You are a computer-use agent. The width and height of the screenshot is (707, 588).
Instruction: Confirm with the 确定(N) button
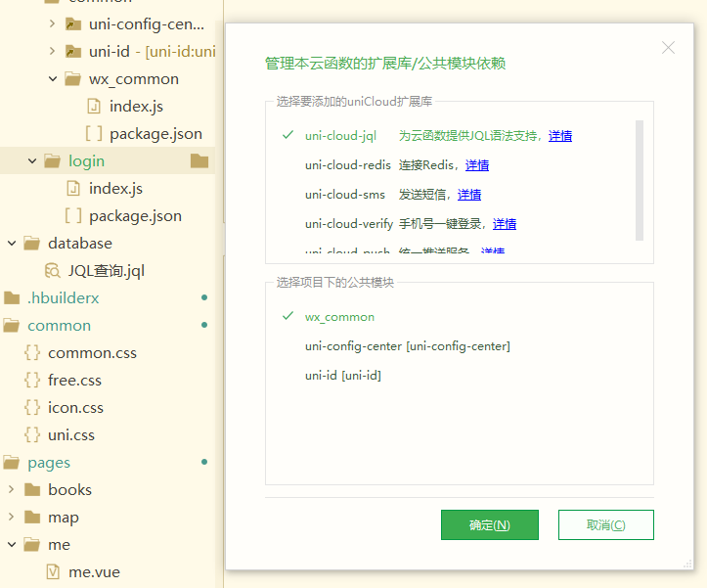[490, 524]
